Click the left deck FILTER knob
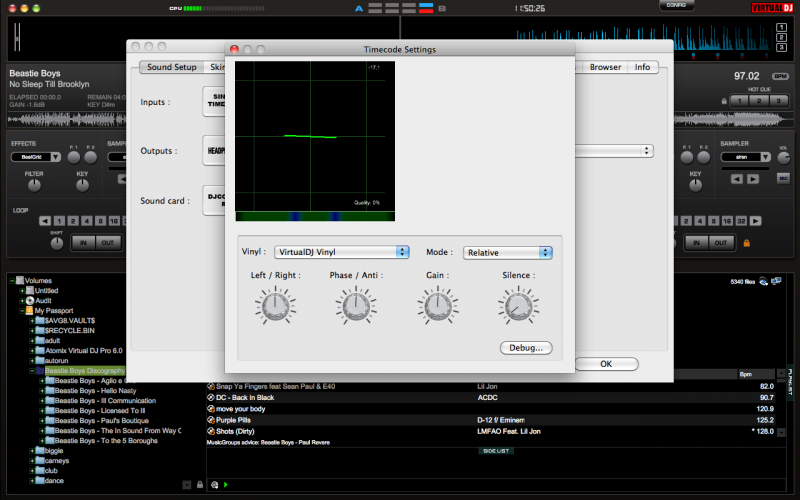This screenshot has height=500, width=800. coord(34,185)
